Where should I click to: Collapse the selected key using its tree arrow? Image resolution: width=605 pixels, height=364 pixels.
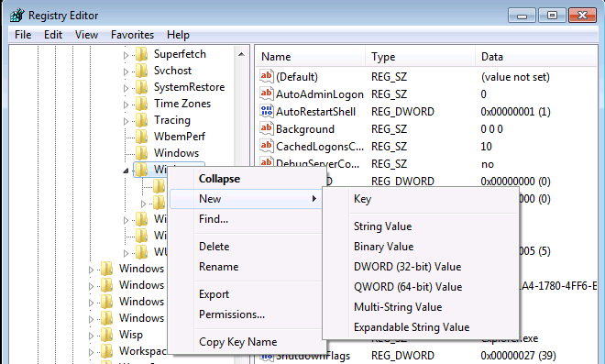126,171
